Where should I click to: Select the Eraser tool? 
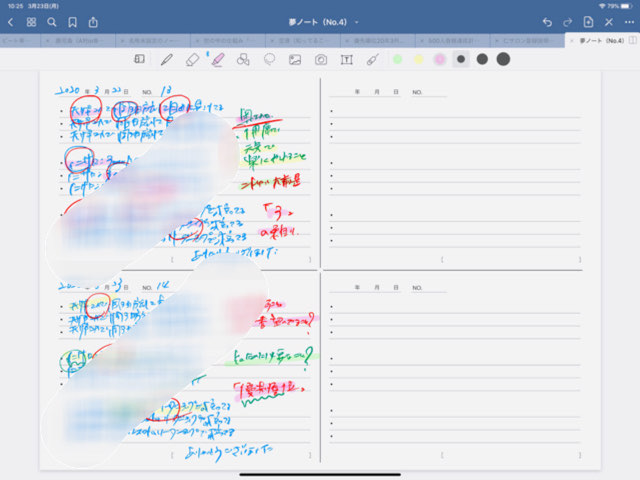coord(192,60)
